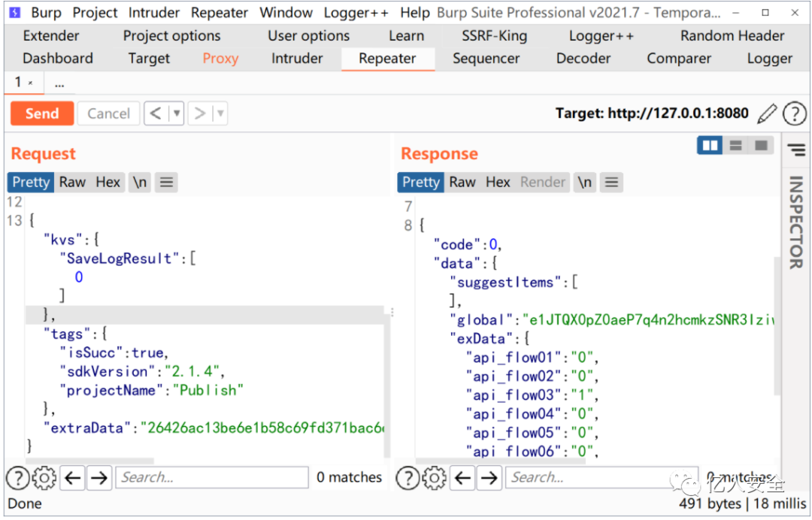Switch Request view to Raw
Viewport: 812px width, 520px height.
pyautogui.click(x=72, y=182)
